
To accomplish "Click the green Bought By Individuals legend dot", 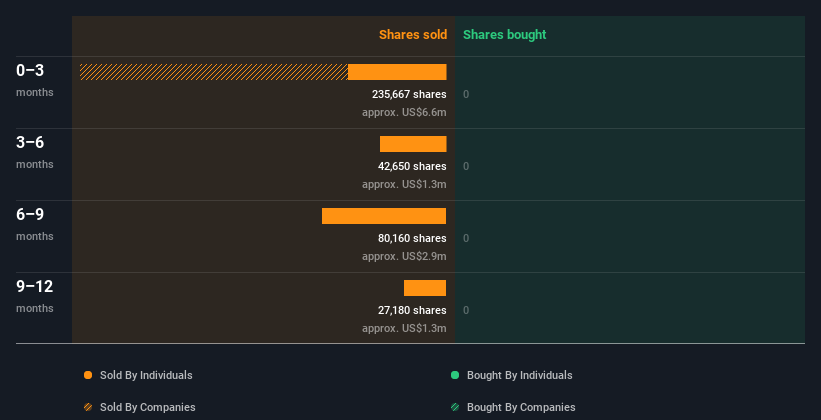I will [x=455, y=375].
